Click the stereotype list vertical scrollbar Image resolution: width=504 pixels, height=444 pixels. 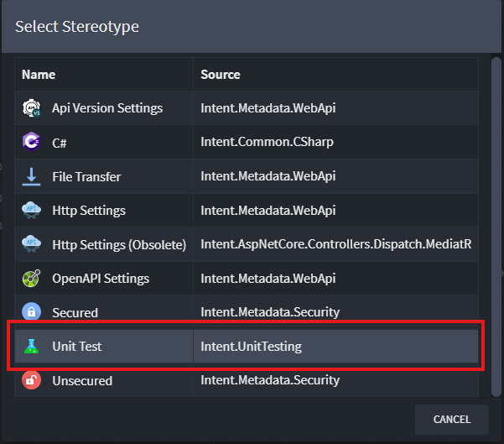coord(496,227)
